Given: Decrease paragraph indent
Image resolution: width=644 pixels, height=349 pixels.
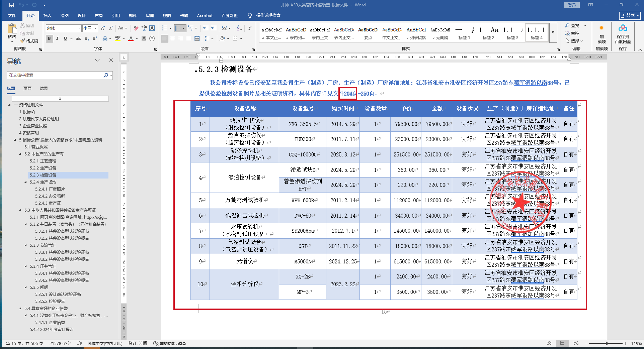Looking at the screenshot, I should tap(206, 28).
